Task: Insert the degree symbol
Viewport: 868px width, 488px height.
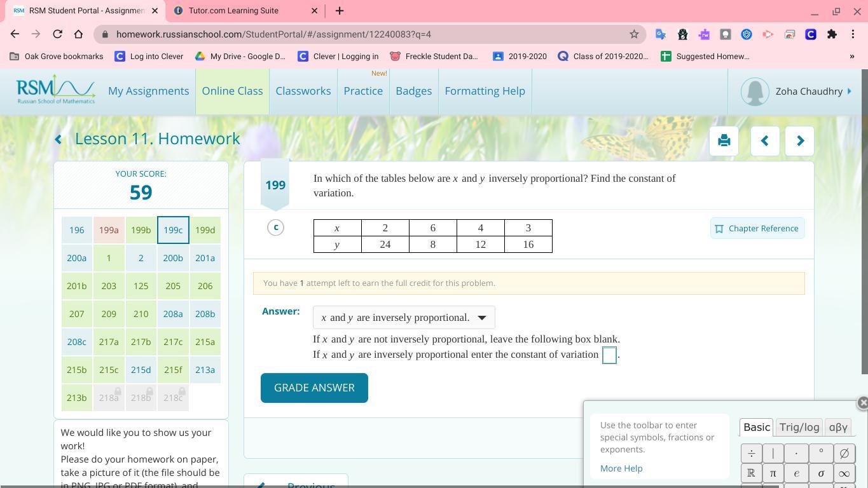Action: point(821,453)
